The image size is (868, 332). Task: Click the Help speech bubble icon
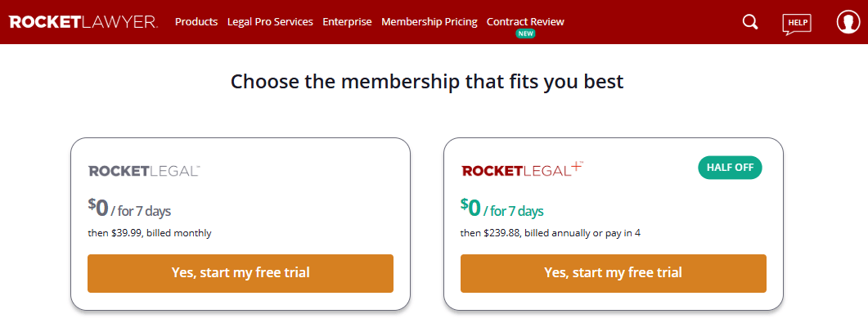click(797, 23)
